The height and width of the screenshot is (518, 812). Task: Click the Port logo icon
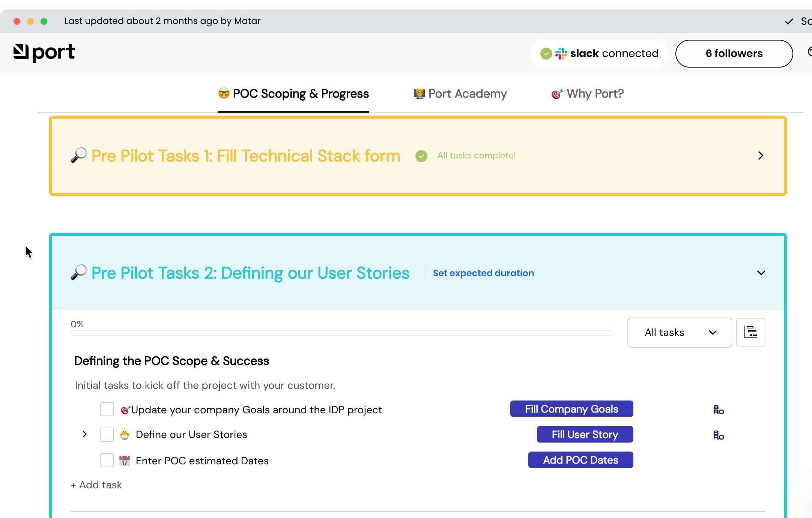pyautogui.click(x=21, y=52)
